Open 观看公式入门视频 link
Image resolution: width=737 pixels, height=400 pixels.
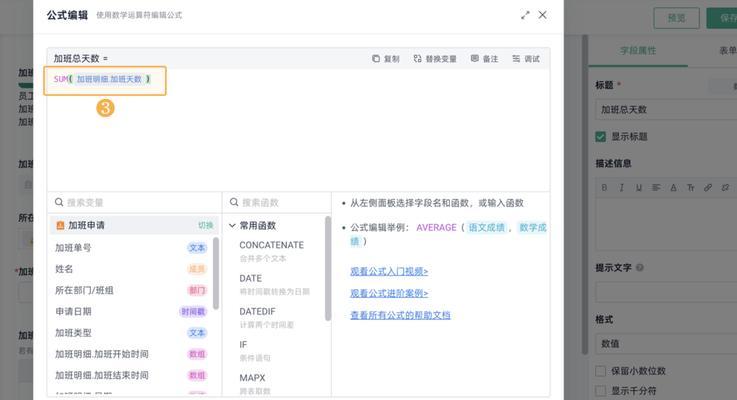389,271
